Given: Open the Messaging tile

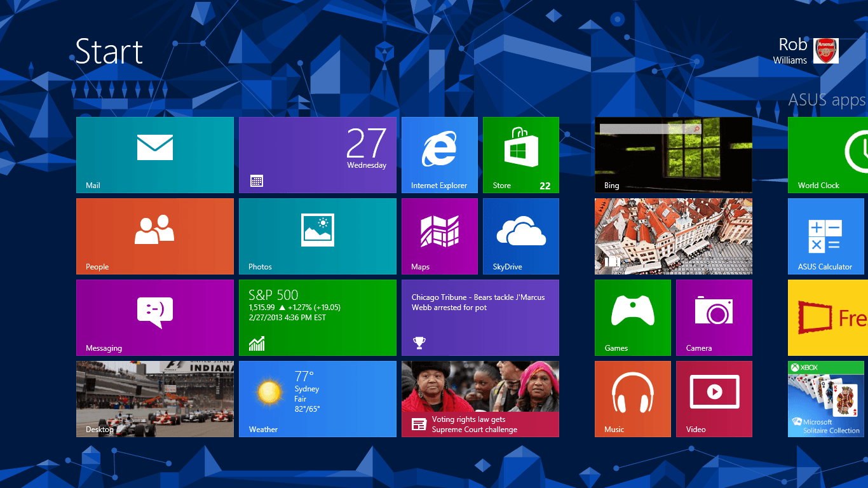Looking at the screenshot, I should click(x=155, y=318).
